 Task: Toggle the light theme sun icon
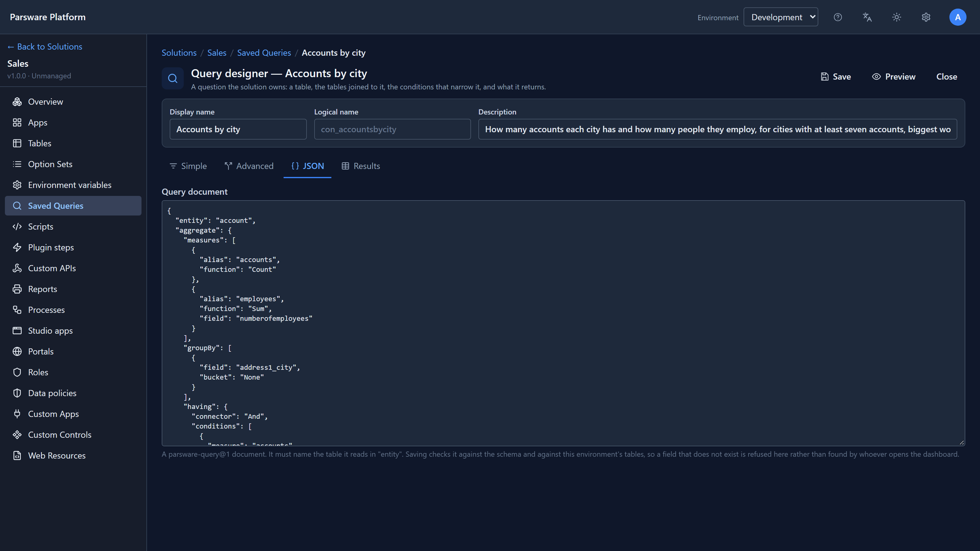pyautogui.click(x=897, y=17)
